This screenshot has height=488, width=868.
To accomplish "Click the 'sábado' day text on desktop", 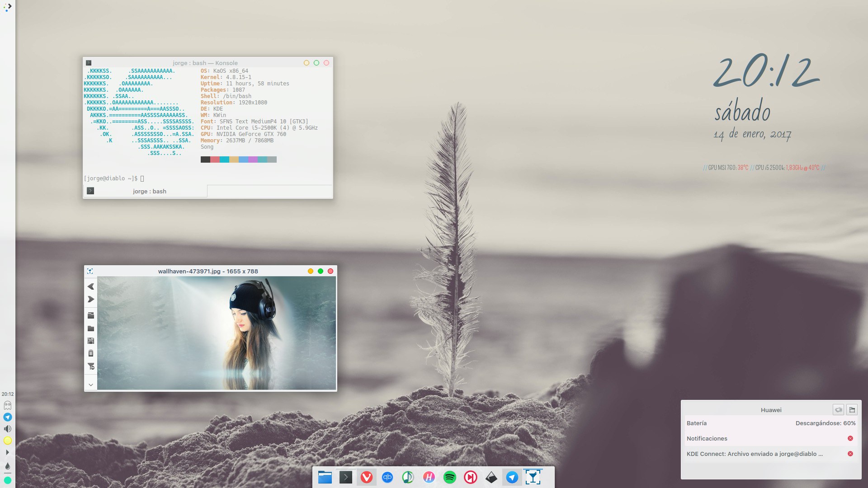I will 742,111.
